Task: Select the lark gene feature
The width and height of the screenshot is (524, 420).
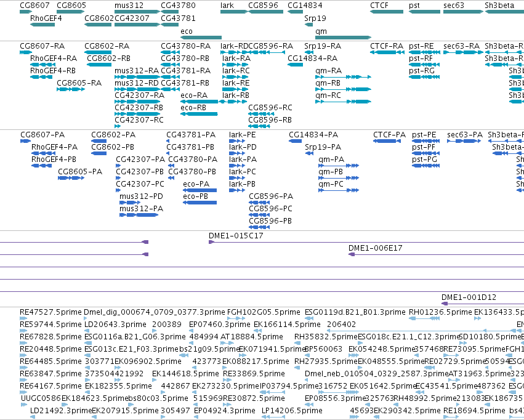Action: (x=234, y=12)
